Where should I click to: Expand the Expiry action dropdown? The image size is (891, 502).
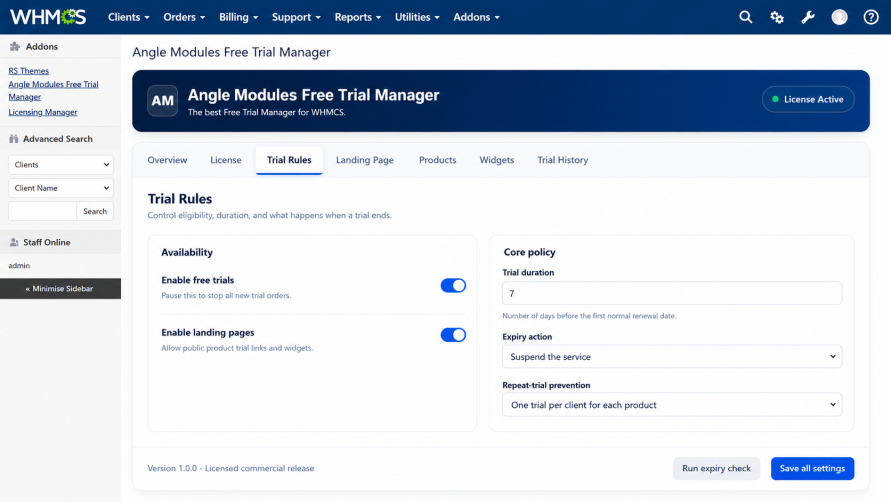[x=672, y=356]
